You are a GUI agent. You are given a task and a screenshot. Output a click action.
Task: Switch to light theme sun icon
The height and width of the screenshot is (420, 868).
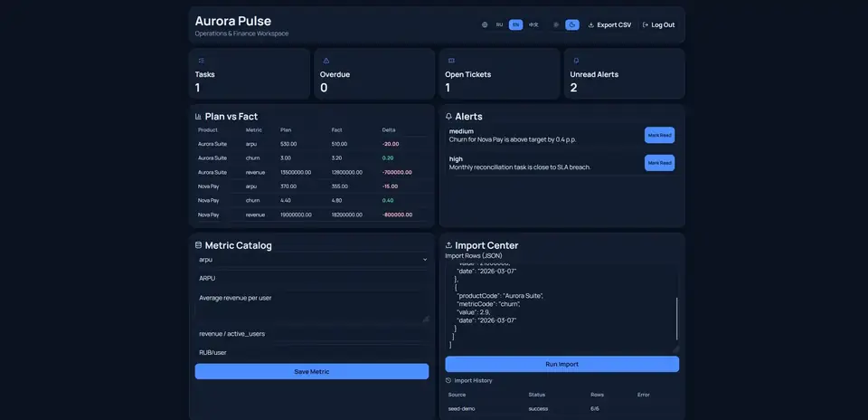click(556, 25)
